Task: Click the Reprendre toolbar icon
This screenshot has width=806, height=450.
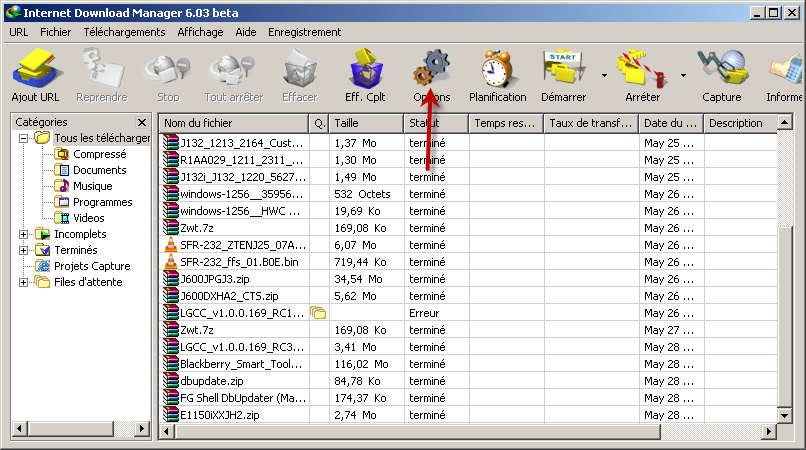Action: point(102,68)
